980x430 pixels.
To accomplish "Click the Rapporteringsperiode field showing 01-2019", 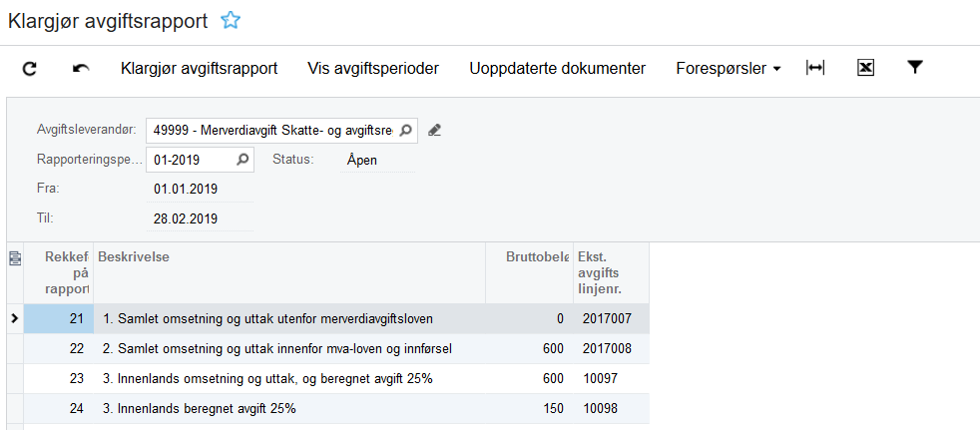I will click(x=190, y=159).
